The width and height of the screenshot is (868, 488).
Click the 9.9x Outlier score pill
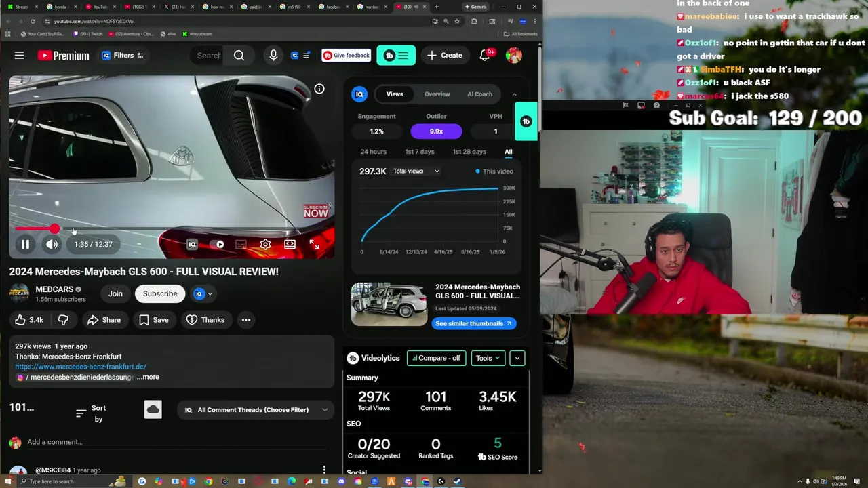click(436, 131)
